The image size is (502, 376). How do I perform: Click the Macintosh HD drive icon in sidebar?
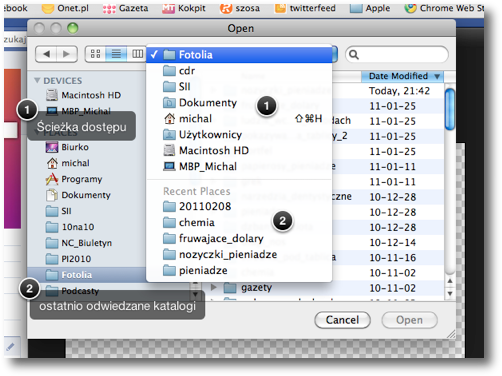[x=52, y=95]
